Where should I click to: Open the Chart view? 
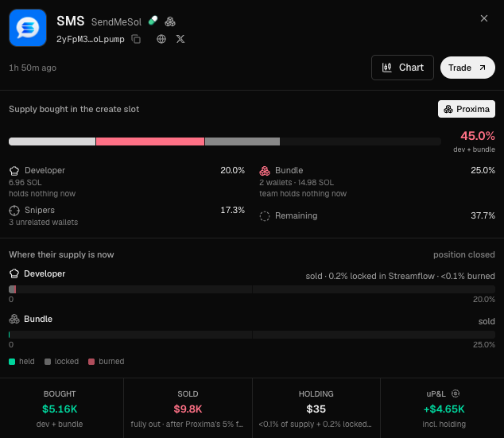[x=402, y=68]
